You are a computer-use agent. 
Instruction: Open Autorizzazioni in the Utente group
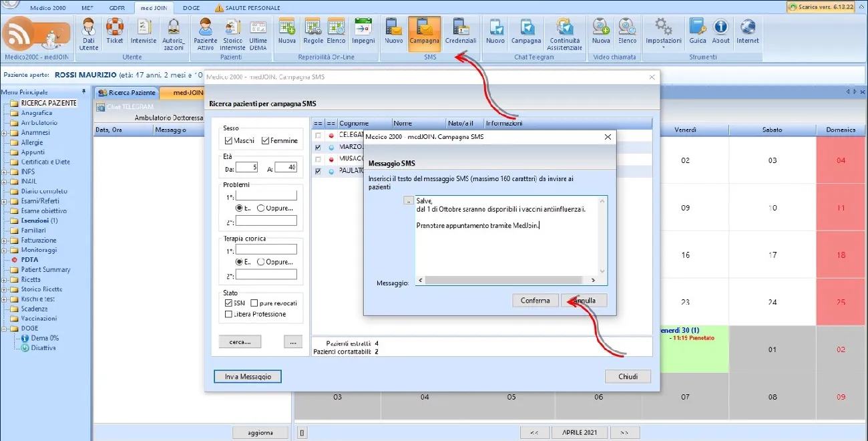point(173,33)
